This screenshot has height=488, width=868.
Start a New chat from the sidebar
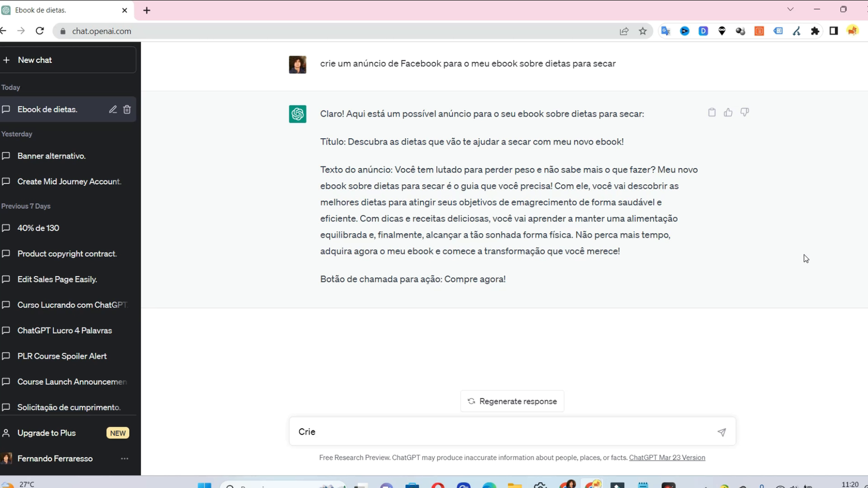(x=67, y=60)
